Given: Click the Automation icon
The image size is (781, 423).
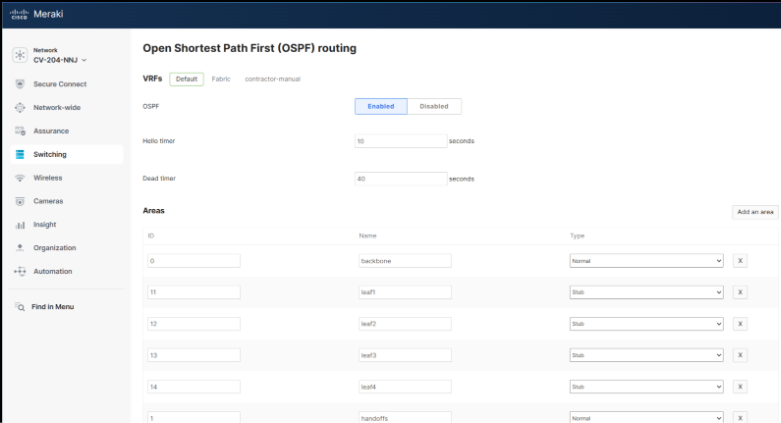Looking at the screenshot, I should (x=20, y=271).
